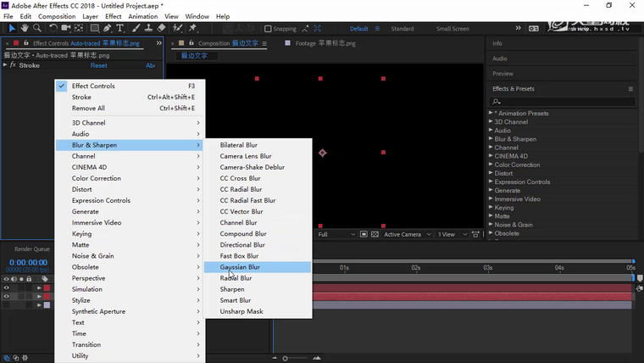Image resolution: width=644 pixels, height=363 pixels.
Task: Choose Gaussian Blur from the submenu
Action: [x=240, y=267]
